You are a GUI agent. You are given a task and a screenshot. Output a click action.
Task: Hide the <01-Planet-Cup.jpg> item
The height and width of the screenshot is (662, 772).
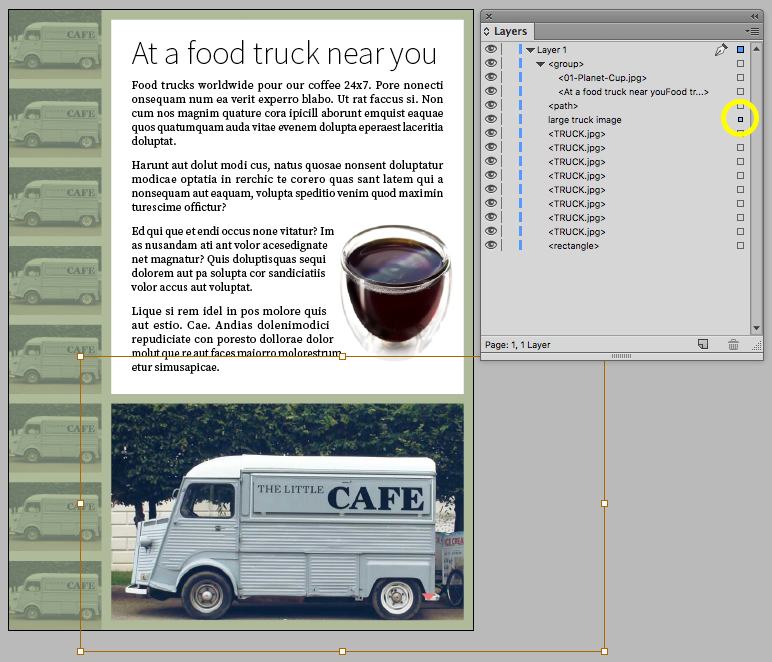491,77
